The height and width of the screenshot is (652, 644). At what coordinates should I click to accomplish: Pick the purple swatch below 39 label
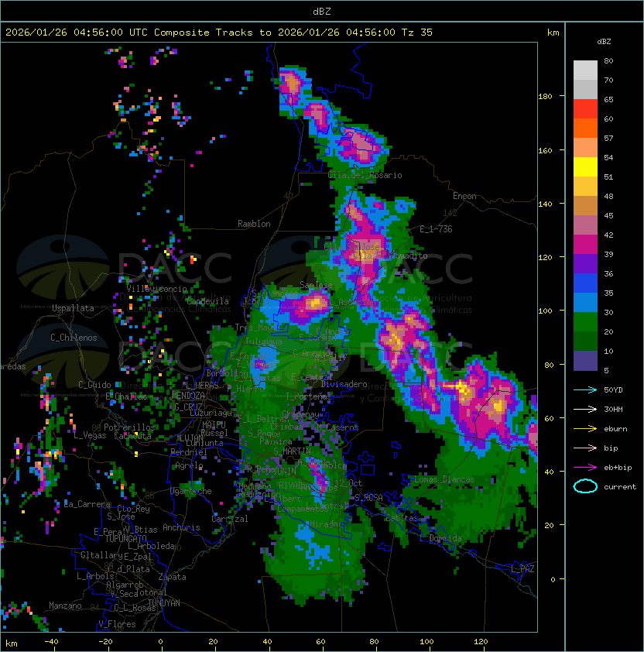[585, 263]
